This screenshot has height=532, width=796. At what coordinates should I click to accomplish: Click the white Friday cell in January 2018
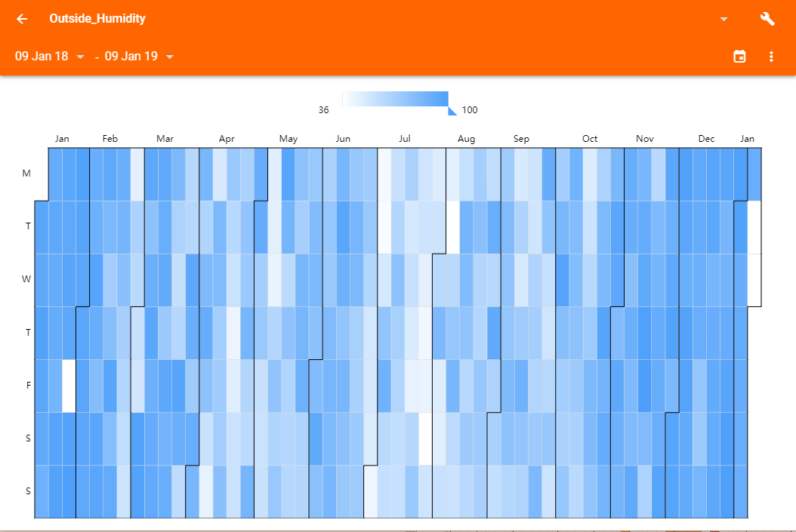(x=69, y=386)
